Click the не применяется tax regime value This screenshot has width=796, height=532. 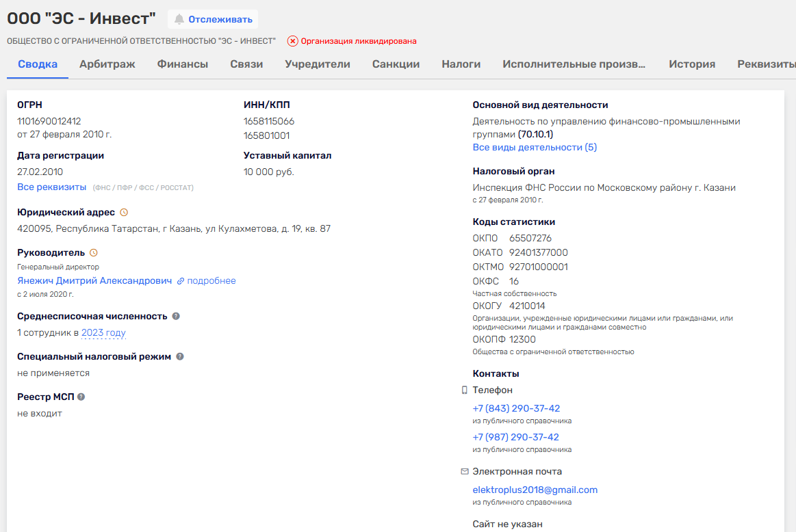coord(53,373)
